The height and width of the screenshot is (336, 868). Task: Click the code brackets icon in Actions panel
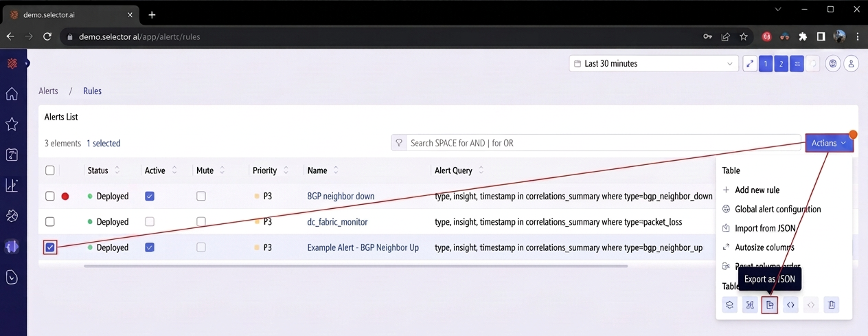pyautogui.click(x=790, y=305)
